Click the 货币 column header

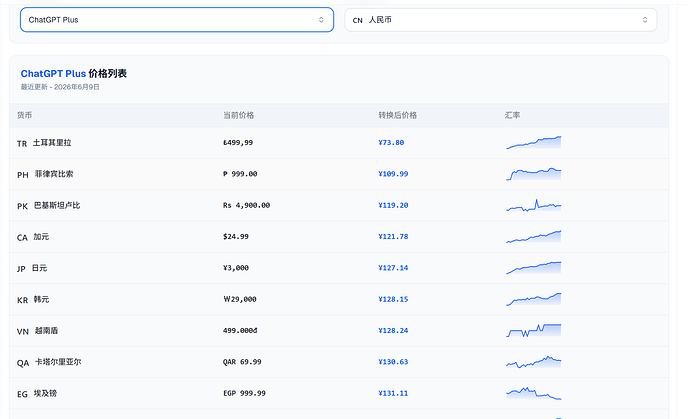pos(25,115)
